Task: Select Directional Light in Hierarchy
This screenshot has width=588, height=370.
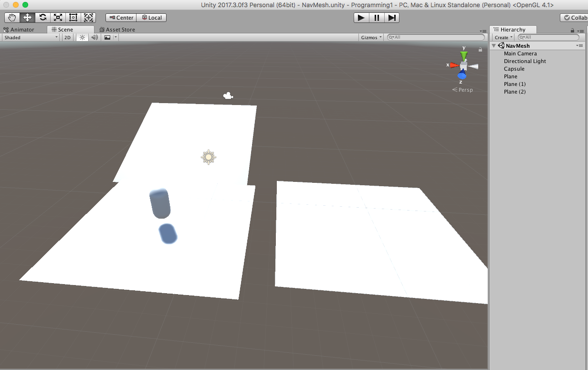Action: point(525,61)
